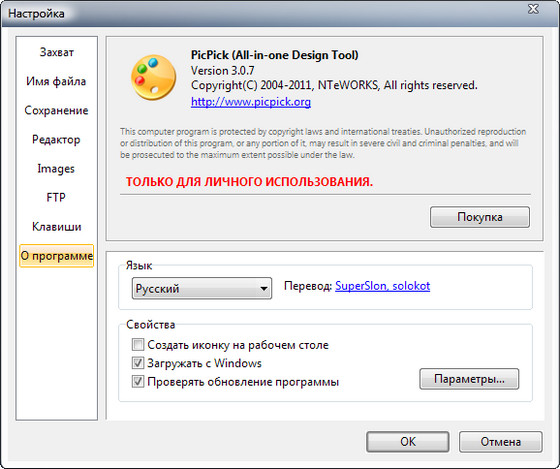560x469 pixels.
Task: Open the Параметры... options button
Action: point(469,379)
